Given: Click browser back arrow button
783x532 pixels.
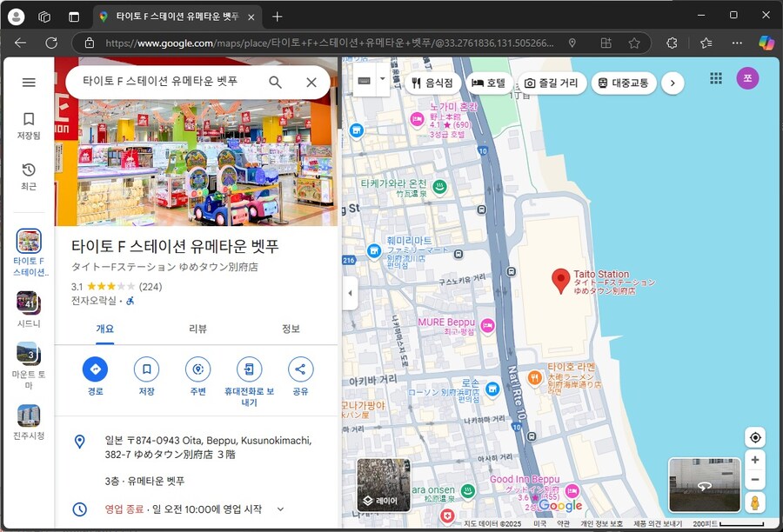Looking at the screenshot, I should (x=21, y=43).
